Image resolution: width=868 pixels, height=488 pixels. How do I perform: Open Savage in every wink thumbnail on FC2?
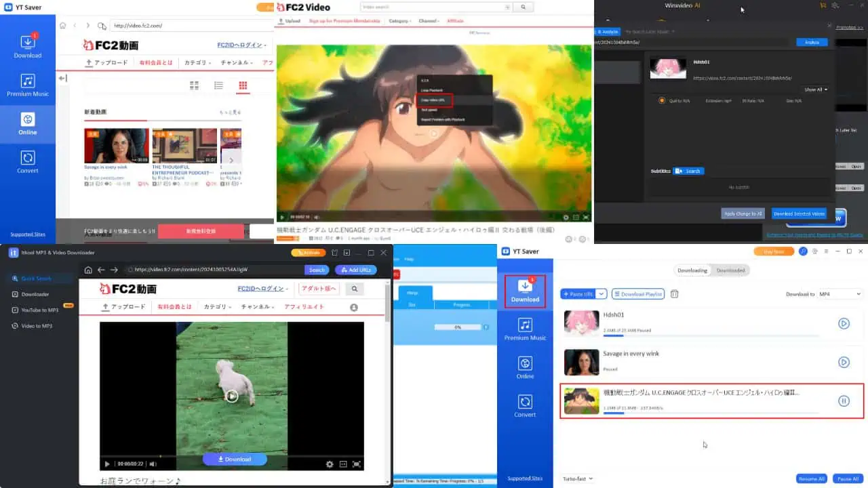[x=116, y=146]
